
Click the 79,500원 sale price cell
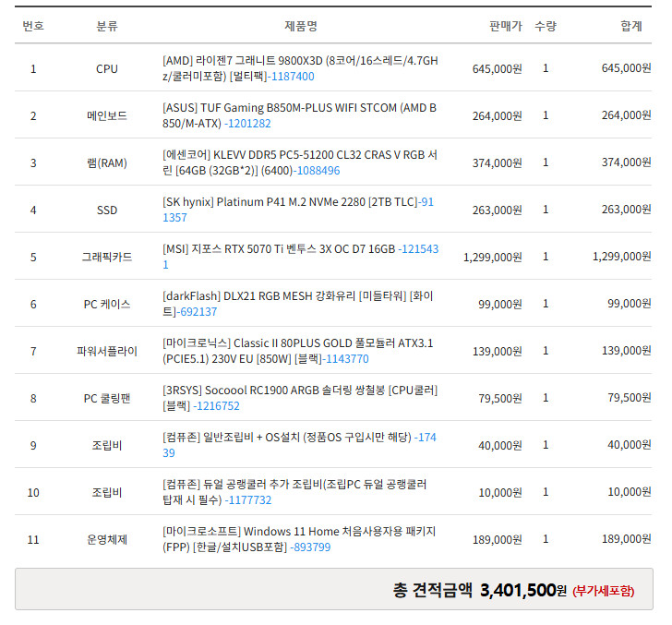tap(500, 398)
